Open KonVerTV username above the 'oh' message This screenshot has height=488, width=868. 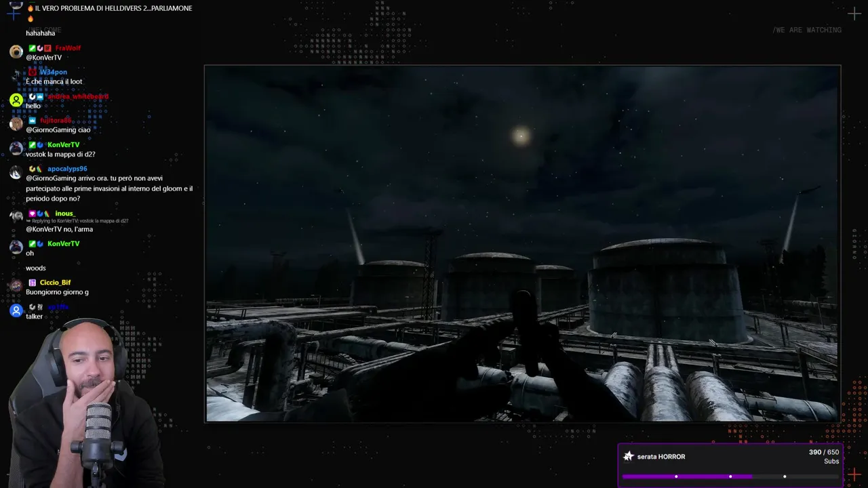63,244
